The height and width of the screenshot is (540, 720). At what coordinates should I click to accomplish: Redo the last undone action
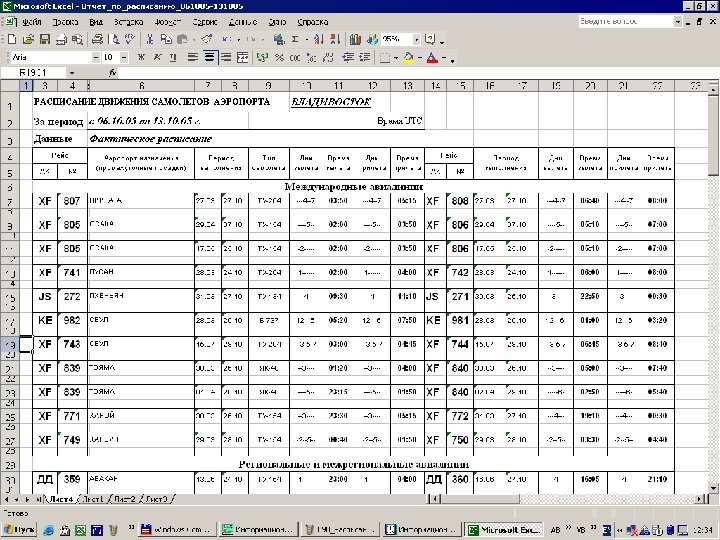click(x=250, y=40)
